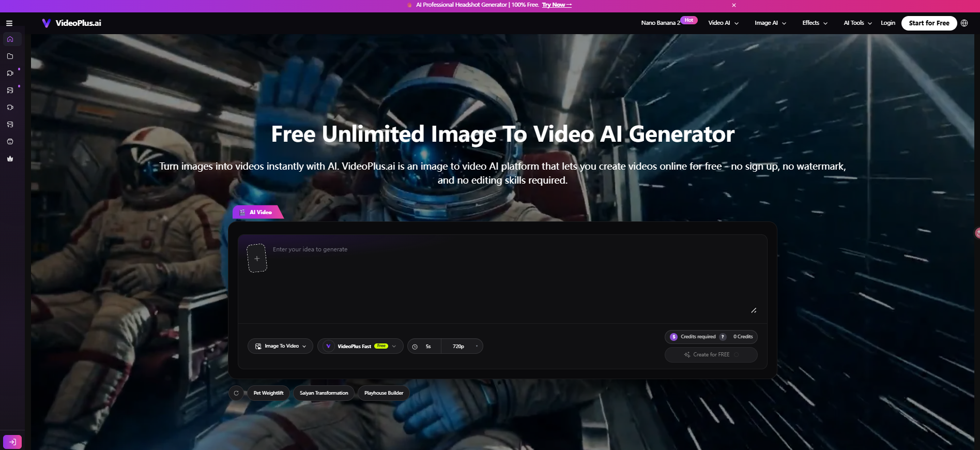
Task: Refresh the suggested effect chips
Action: 236,393
